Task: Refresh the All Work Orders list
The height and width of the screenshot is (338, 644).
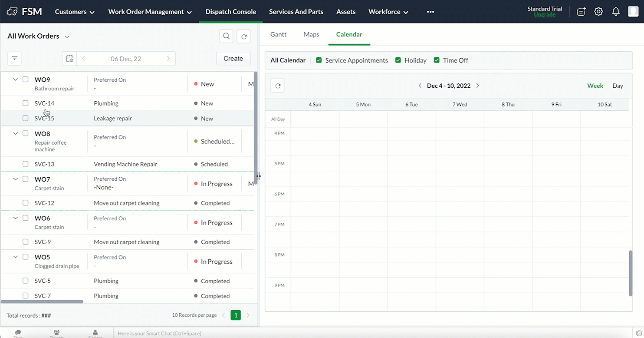Action: click(243, 36)
